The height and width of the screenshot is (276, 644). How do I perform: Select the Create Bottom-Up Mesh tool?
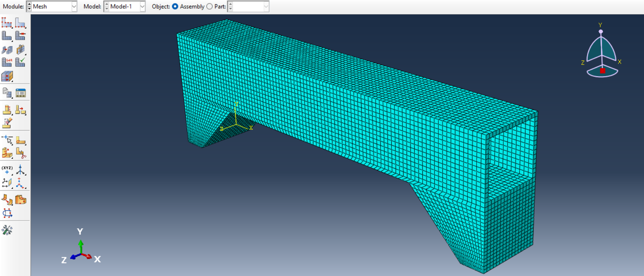[7, 110]
